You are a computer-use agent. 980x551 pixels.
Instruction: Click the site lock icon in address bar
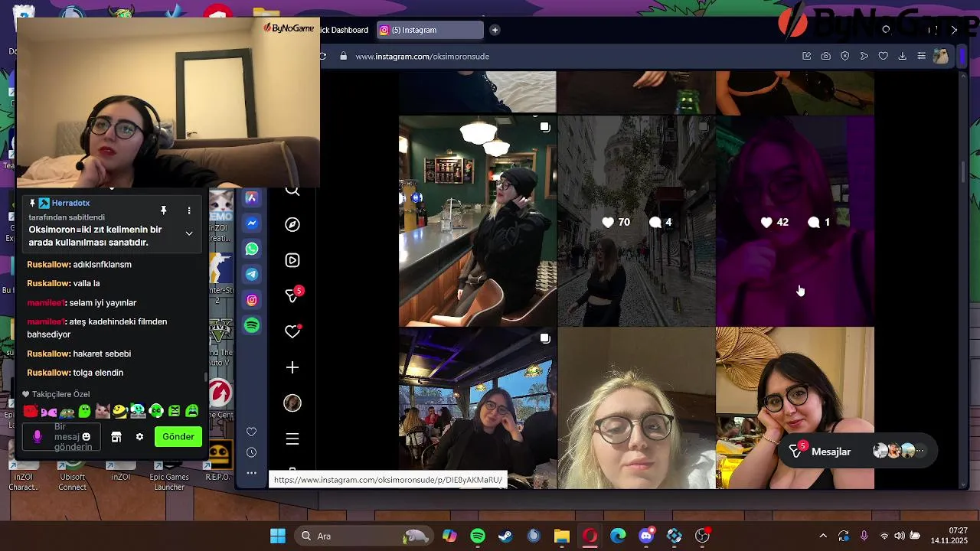coord(343,56)
